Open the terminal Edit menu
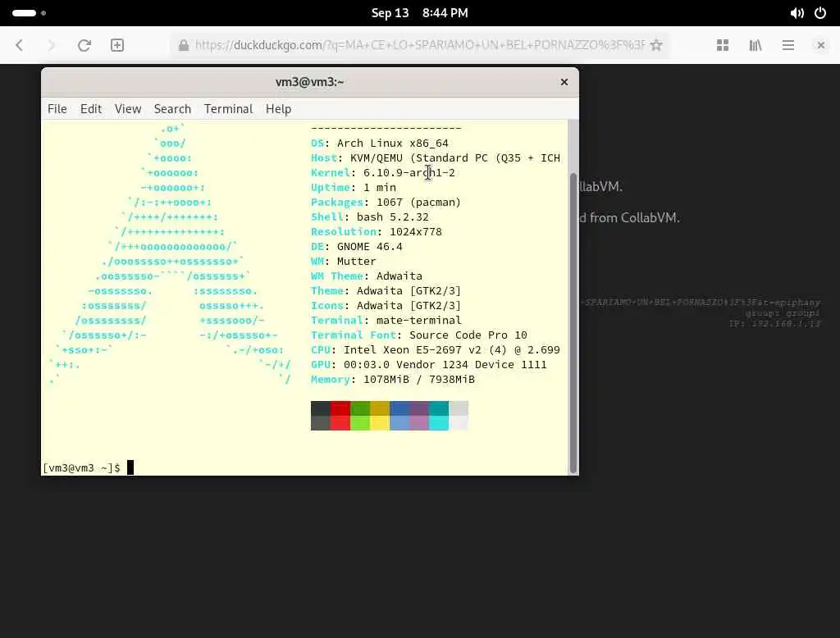Viewport: 840px width, 638px height. 91,109
